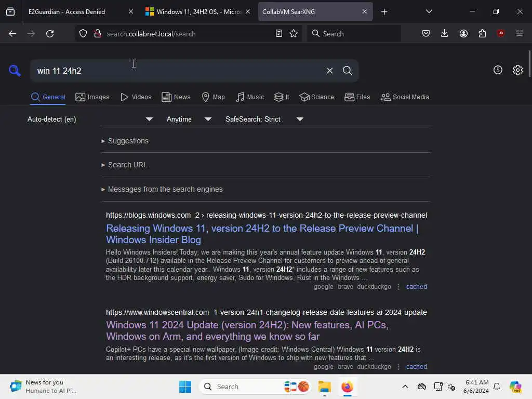The height and width of the screenshot is (399, 532).
Task: Open the Firefox hamburger menu
Action: click(520, 33)
